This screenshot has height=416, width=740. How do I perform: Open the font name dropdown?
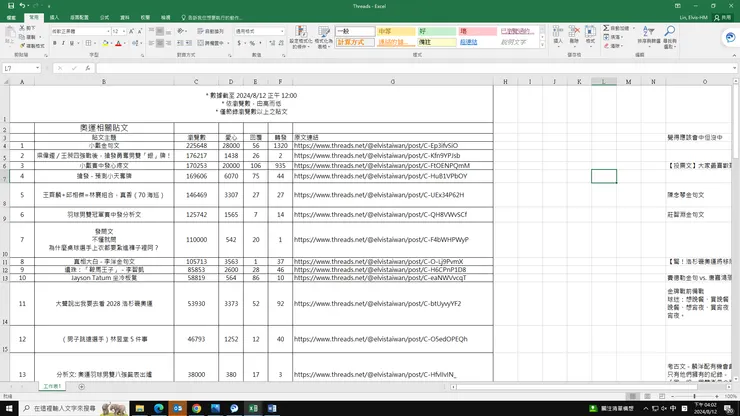coord(108,31)
